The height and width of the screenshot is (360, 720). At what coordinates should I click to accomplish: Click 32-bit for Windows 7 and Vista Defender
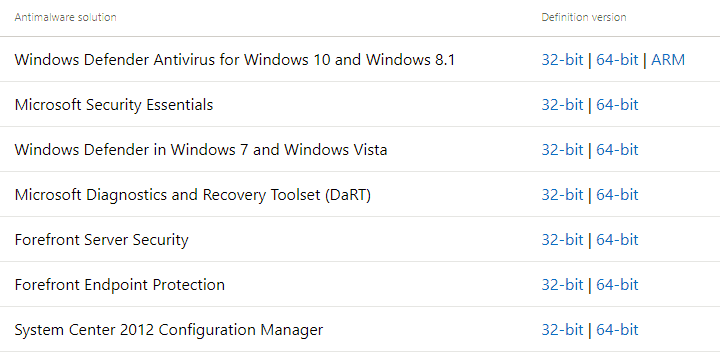[x=562, y=150]
